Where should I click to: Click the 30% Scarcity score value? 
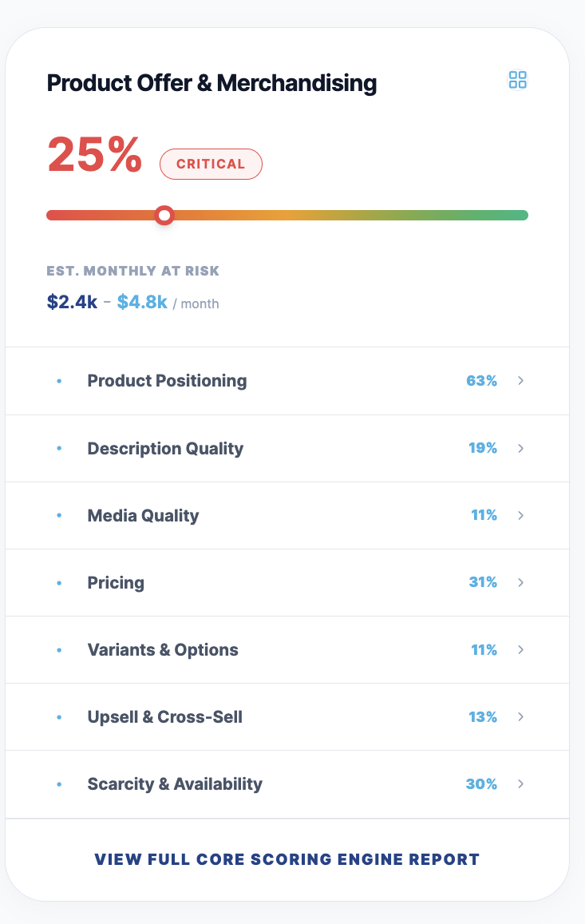pos(481,784)
